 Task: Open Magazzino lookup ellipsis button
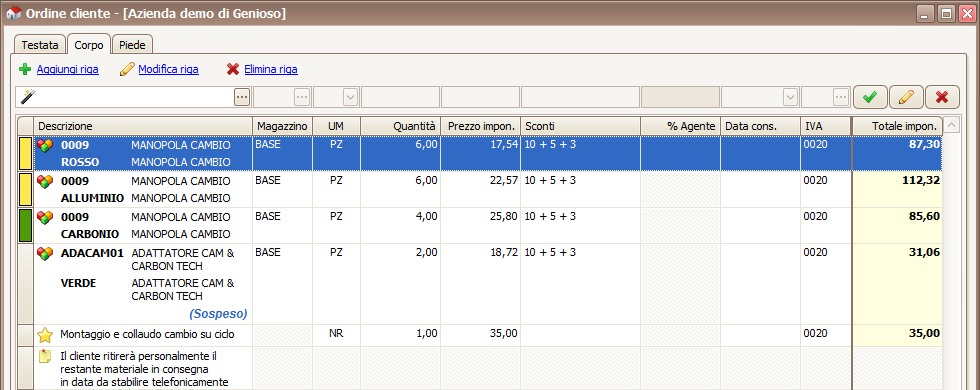[x=302, y=97]
